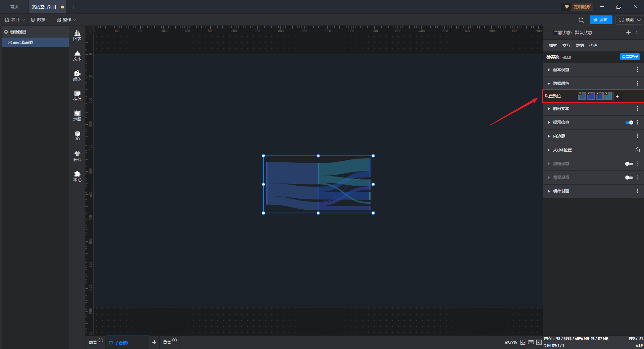Open the 3D components panel
This screenshot has height=349, width=644.
(x=77, y=136)
